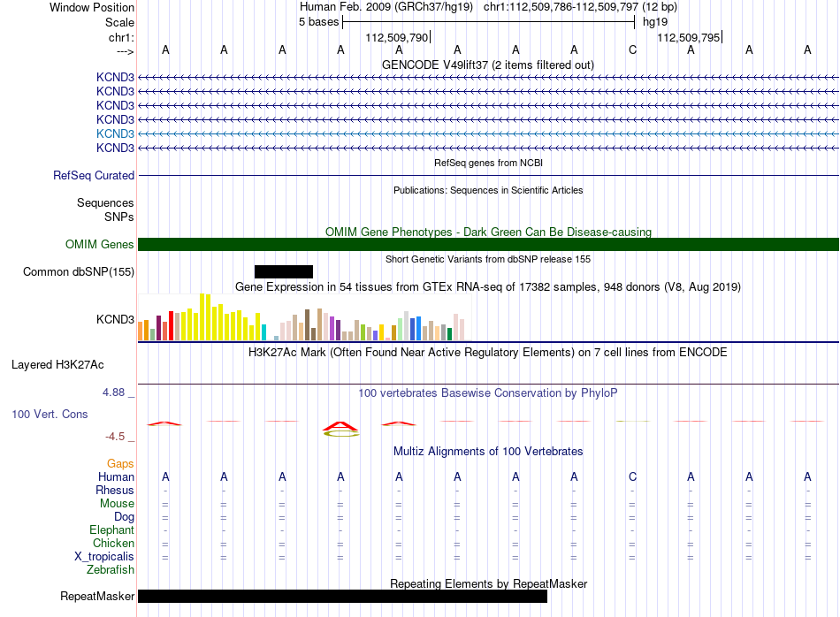Select the Rhesus species label
The image size is (840, 617).
point(115,490)
